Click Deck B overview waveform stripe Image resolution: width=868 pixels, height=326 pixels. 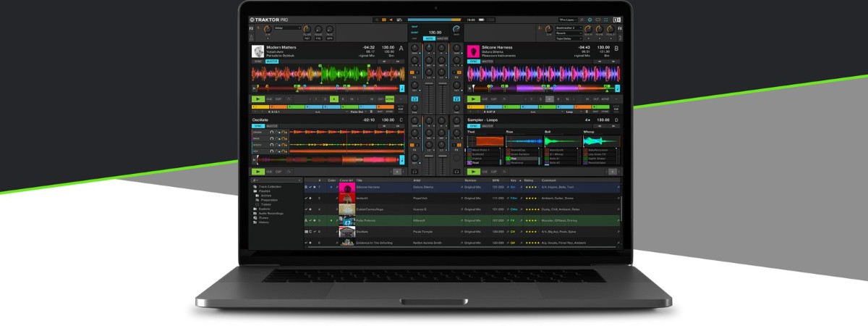click(543, 88)
